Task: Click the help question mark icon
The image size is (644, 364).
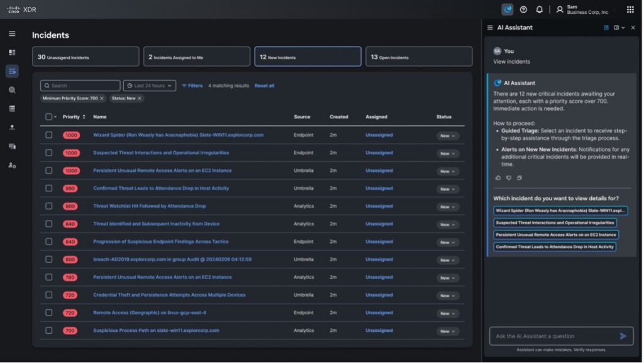Action: click(523, 9)
